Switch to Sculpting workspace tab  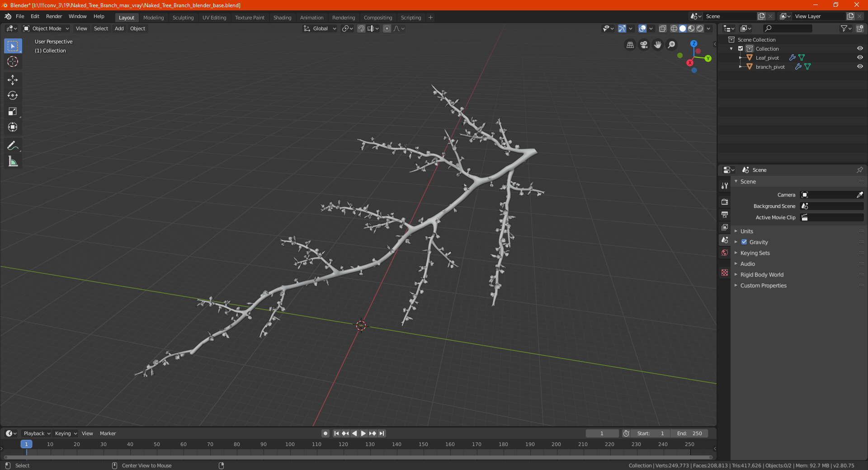pos(183,18)
